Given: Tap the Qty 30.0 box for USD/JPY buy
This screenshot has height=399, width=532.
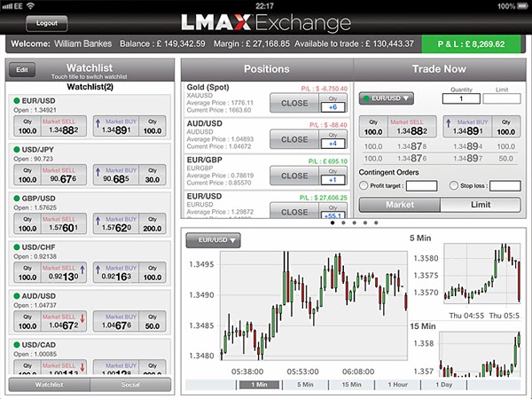Looking at the screenshot, I should [153, 175].
